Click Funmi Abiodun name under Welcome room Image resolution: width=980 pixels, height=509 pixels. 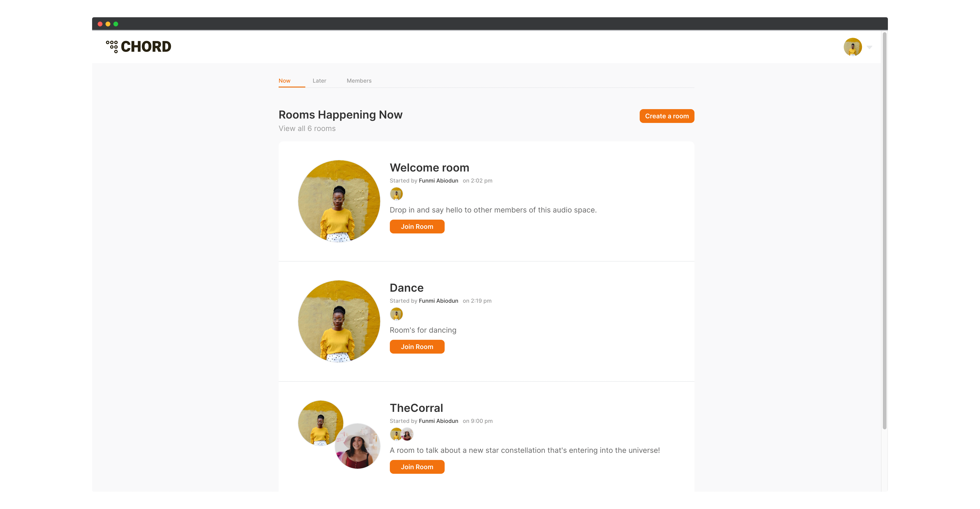click(438, 181)
